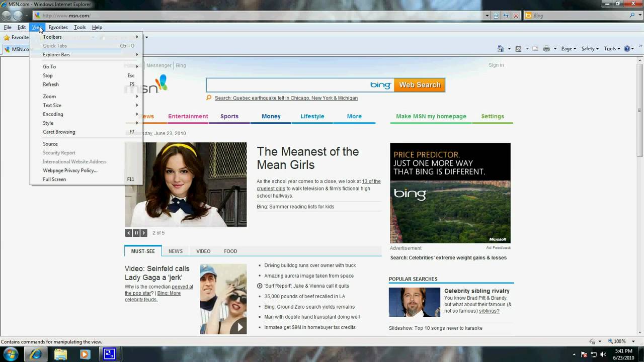Open the Encoding submenu

point(86,114)
